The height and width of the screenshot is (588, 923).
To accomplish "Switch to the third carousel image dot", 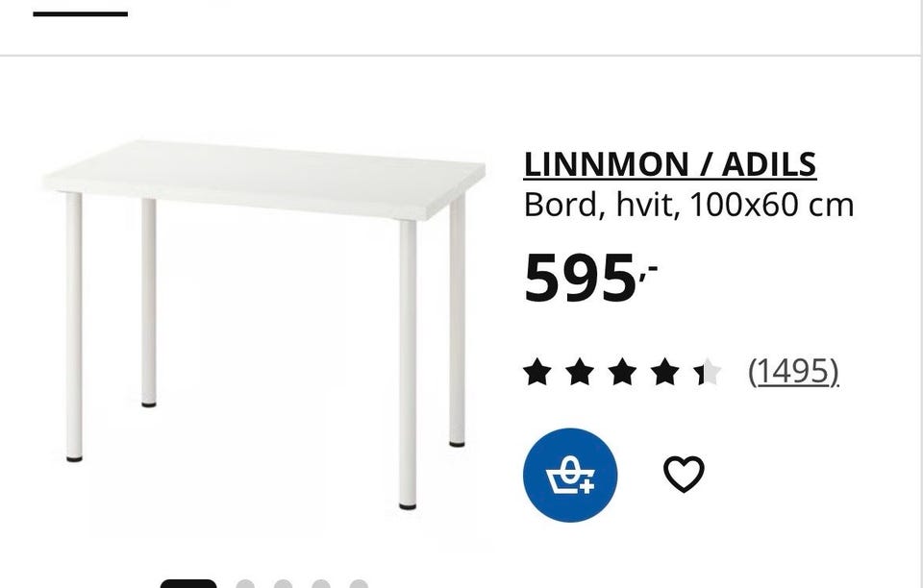I will pyautogui.click(x=283, y=584).
